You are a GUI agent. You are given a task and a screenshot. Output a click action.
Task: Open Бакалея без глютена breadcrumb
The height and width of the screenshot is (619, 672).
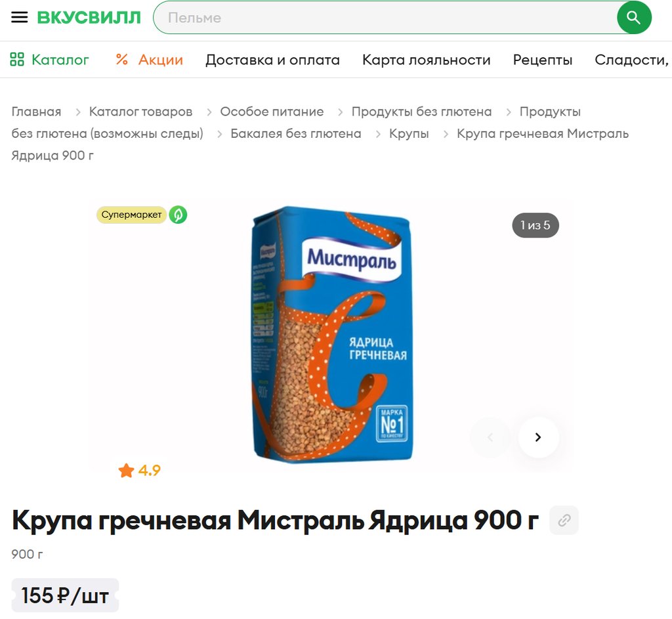pos(296,133)
